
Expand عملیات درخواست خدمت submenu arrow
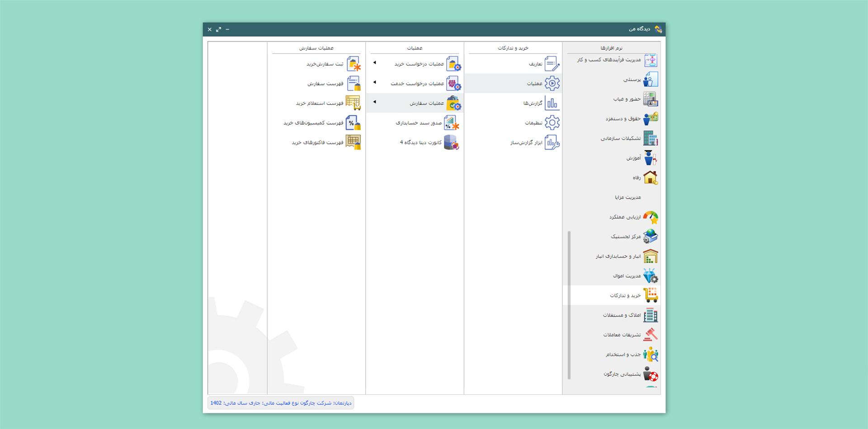click(x=375, y=82)
